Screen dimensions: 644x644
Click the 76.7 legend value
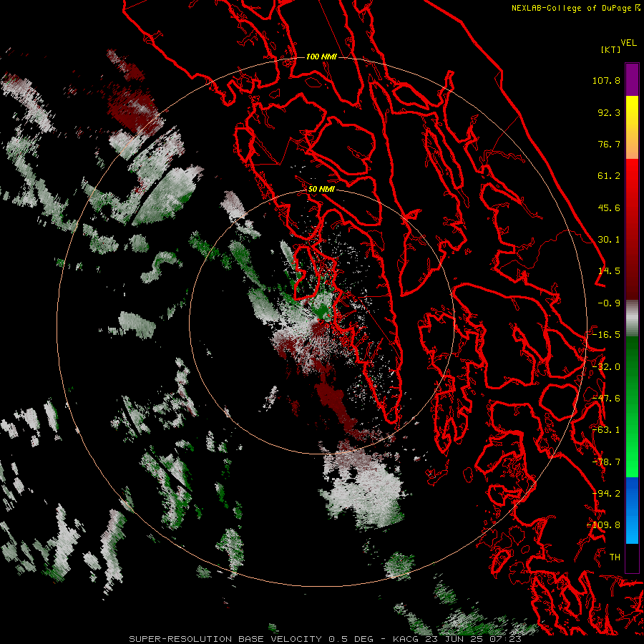tap(609, 144)
